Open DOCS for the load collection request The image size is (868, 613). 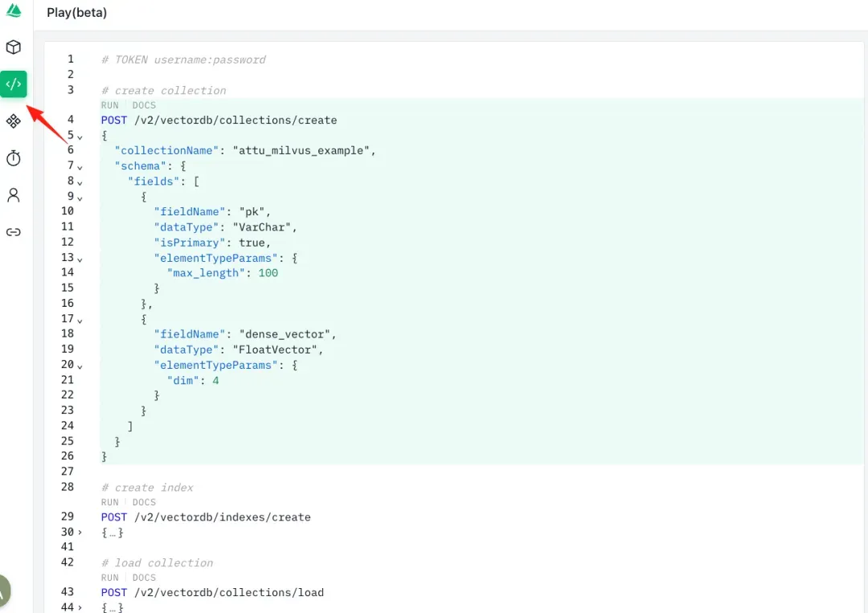144,577
